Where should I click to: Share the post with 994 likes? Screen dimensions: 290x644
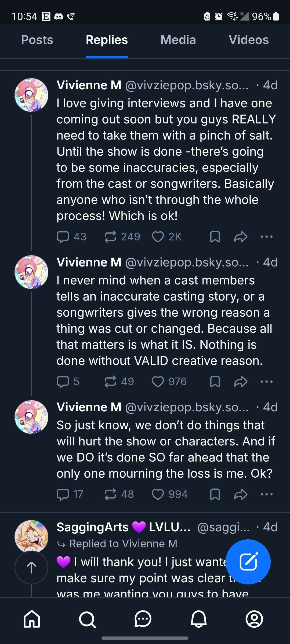pyautogui.click(x=241, y=494)
